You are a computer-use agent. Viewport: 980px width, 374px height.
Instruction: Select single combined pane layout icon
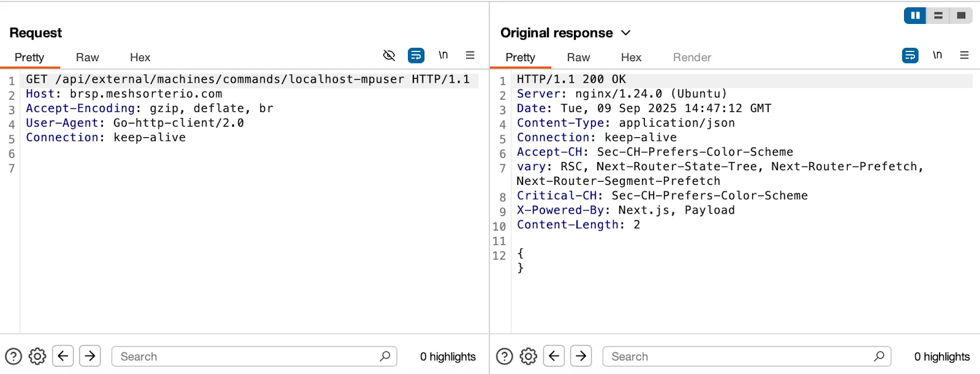pos(961,15)
